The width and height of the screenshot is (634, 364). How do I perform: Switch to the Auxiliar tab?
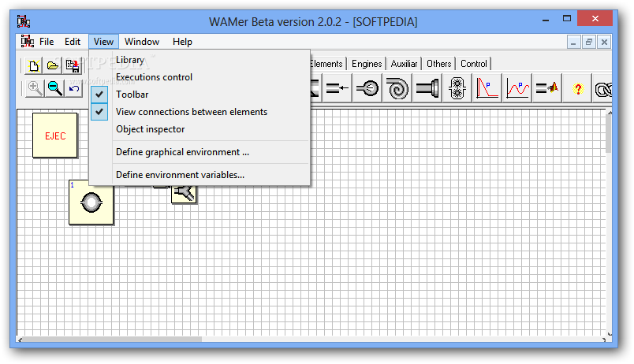pos(404,64)
